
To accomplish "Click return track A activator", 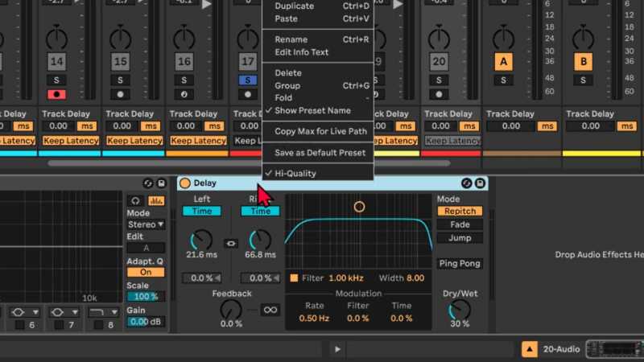I will point(504,62).
